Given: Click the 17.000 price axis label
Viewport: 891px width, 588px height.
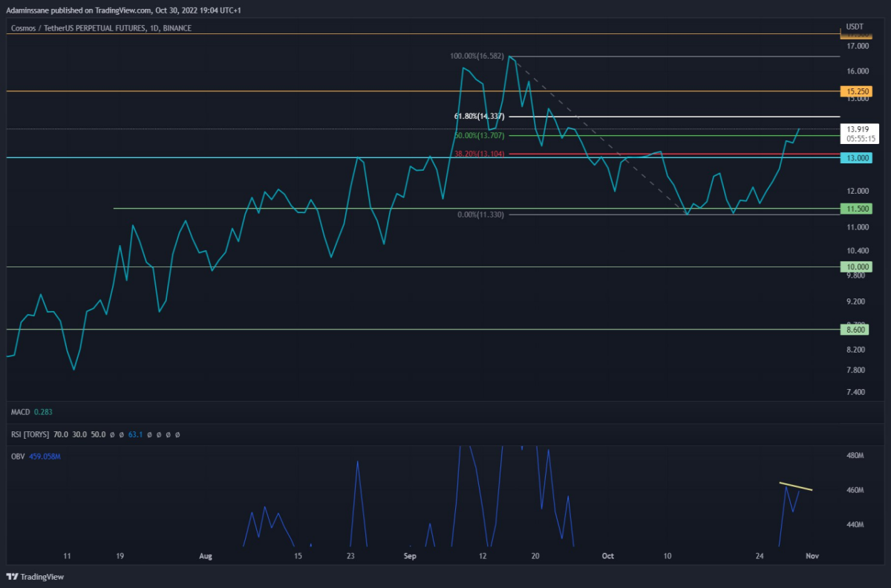Looking at the screenshot, I should coord(858,46).
